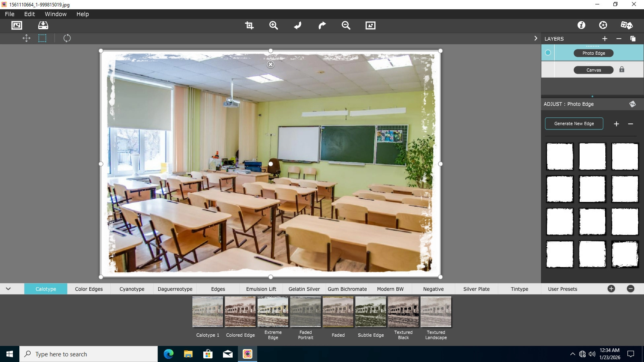Click the Generate New Edge button
Viewport: 644px width, 362px height.
coord(574,123)
